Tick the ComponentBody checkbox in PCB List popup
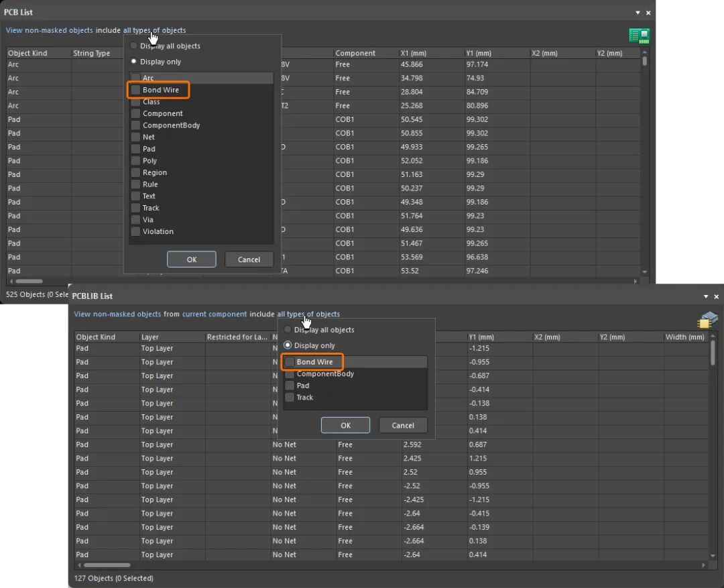 pyautogui.click(x=135, y=125)
